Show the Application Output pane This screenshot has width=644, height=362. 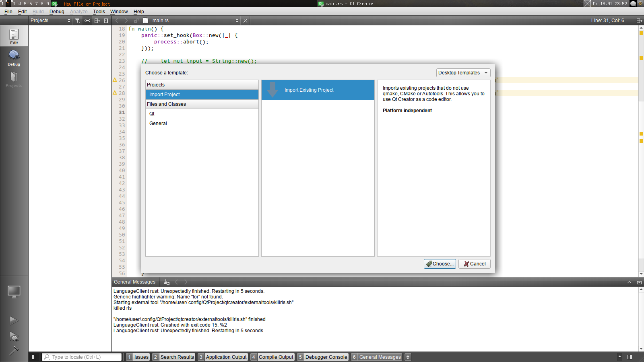click(x=223, y=357)
